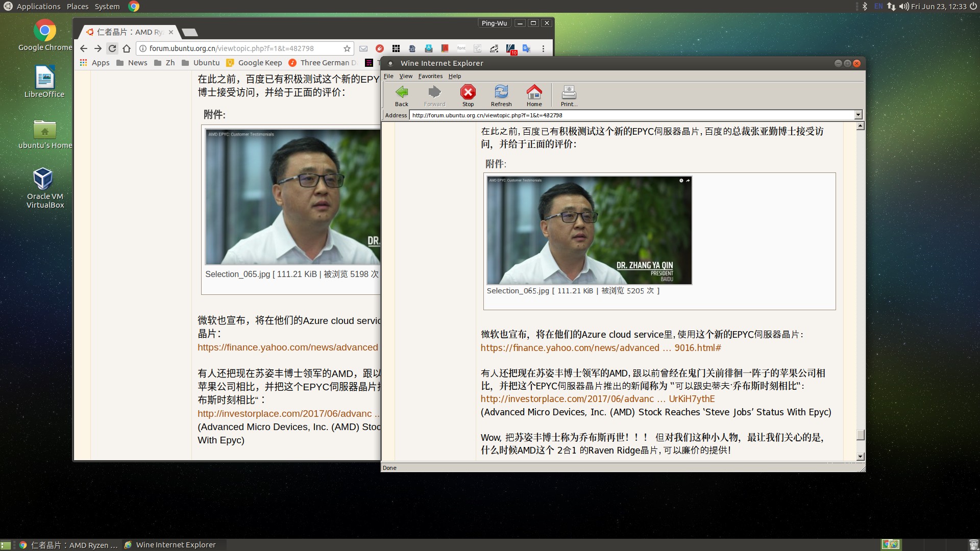Open the Applications menu on the top panel
Image resolution: width=980 pixels, height=551 pixels.
point(38,7)
